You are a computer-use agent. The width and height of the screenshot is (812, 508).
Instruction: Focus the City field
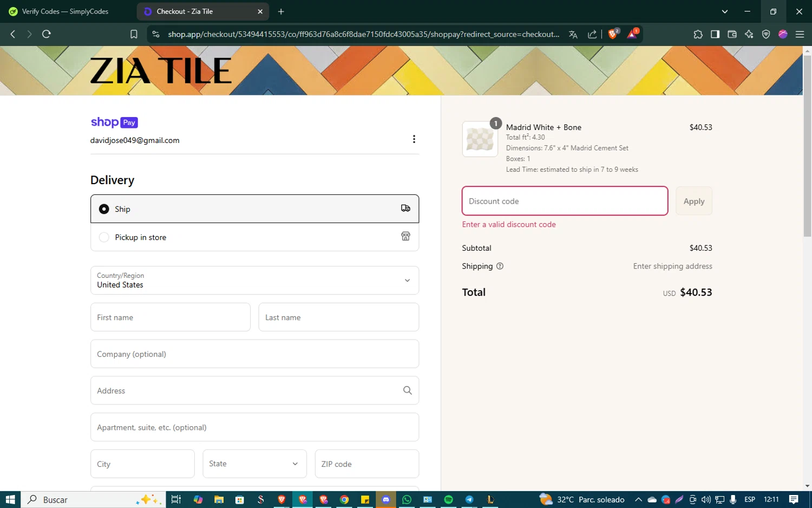click(x=142, y=464)
